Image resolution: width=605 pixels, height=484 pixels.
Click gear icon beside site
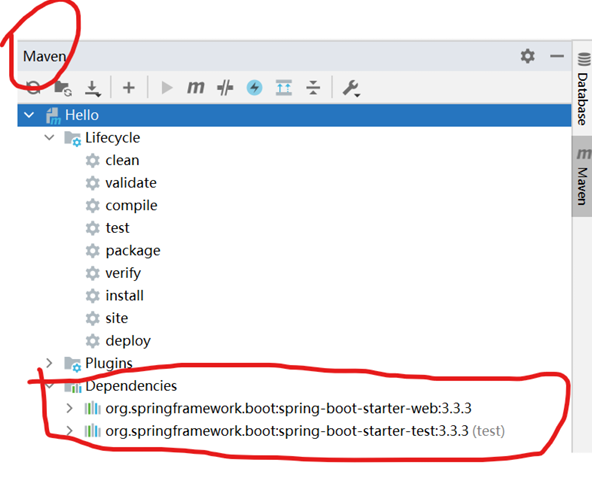point(93,318)
